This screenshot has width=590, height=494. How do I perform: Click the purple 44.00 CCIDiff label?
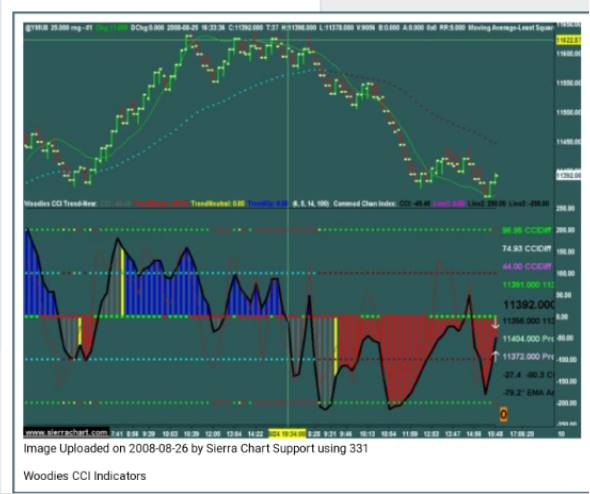[x=527, y=266]
